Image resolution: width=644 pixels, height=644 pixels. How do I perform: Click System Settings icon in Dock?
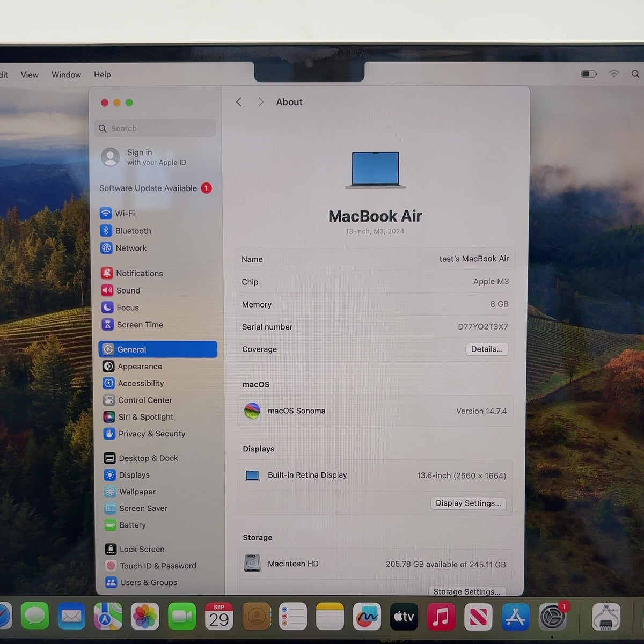coord(552,616)
